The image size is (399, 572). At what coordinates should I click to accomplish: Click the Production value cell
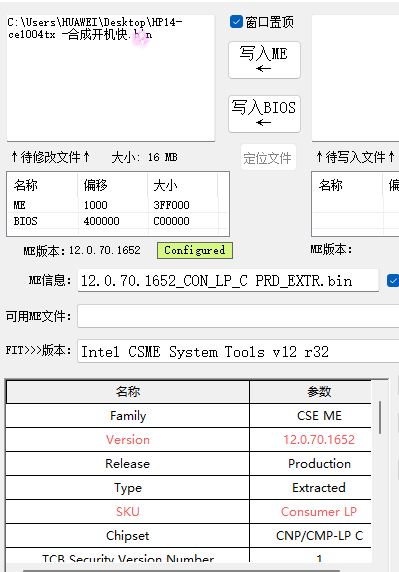point(310,464)
